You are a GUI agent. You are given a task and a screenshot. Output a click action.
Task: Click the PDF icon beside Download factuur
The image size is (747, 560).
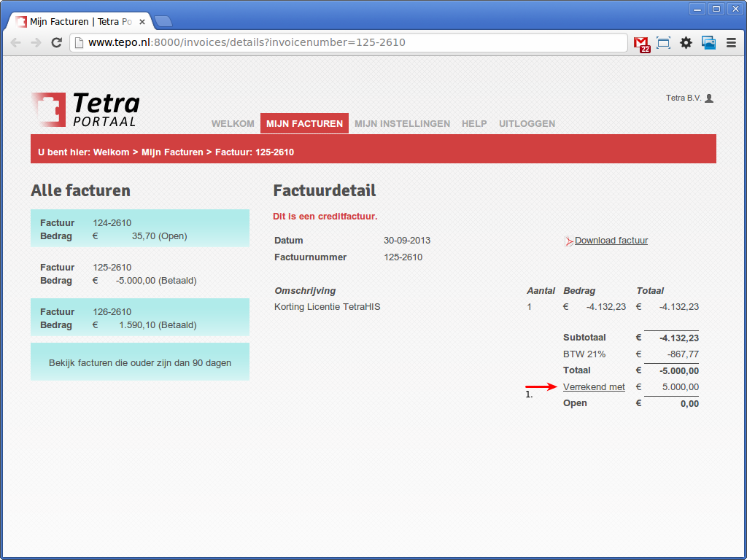[568, 241]
